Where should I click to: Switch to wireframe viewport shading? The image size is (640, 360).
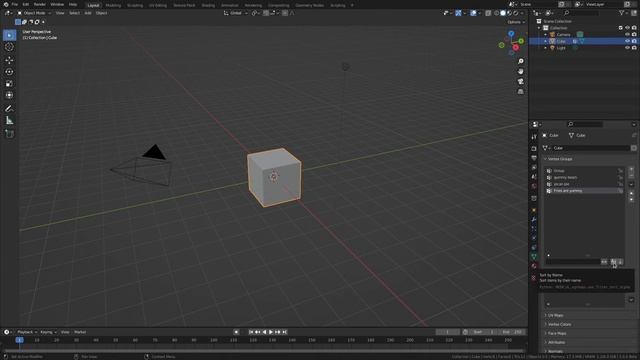pos(496,13)
